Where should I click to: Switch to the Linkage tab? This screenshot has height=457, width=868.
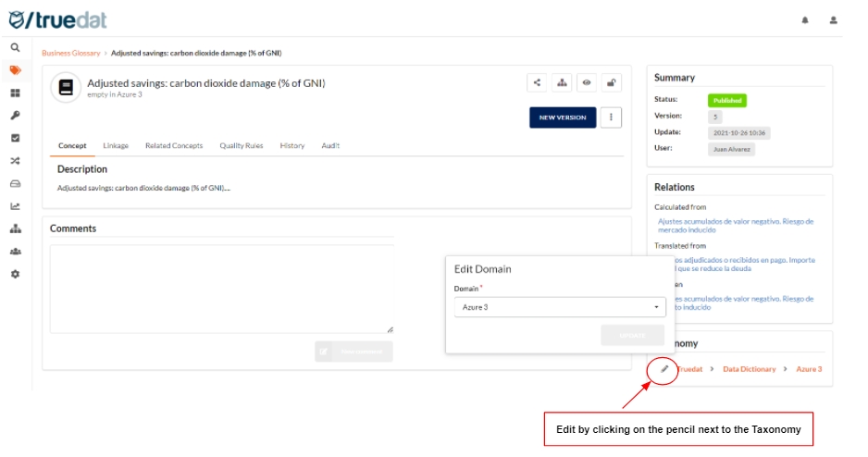click(x=116, y=146)
